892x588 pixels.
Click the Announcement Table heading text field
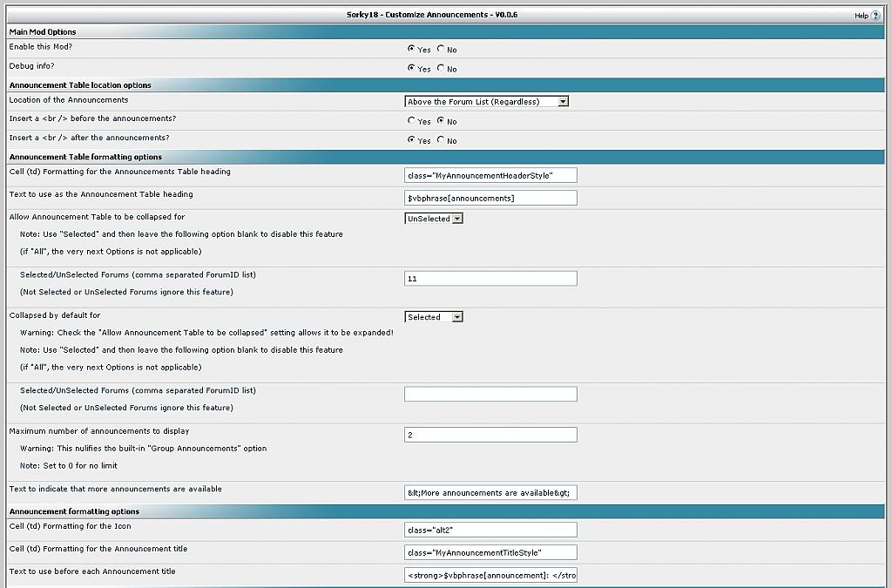490,198
